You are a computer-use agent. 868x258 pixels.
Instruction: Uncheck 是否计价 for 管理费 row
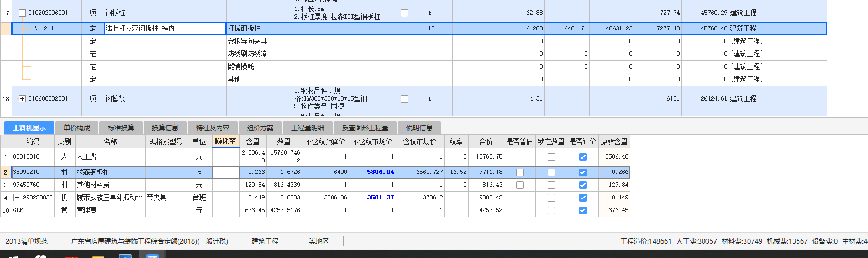[x=583, y=210]
